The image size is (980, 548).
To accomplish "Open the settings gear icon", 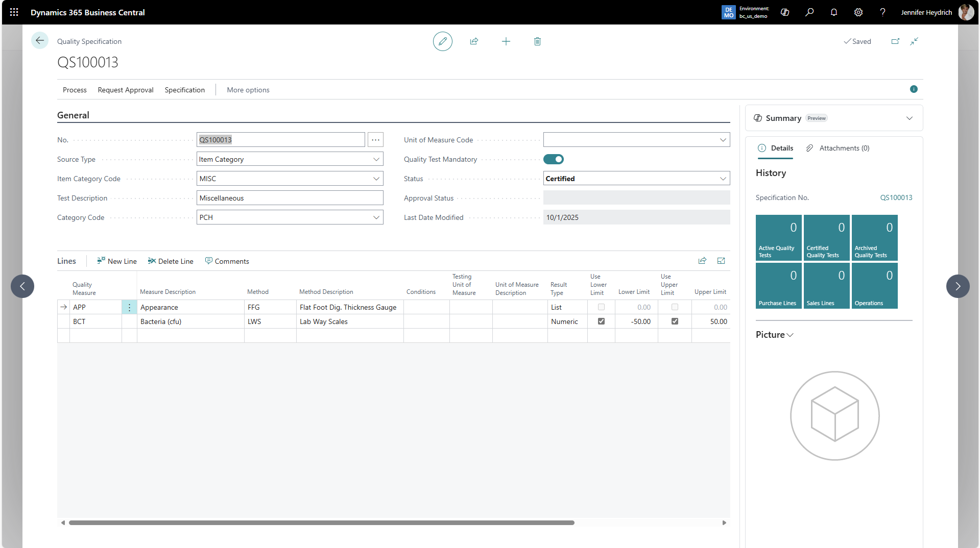I will tap(858, 12).
